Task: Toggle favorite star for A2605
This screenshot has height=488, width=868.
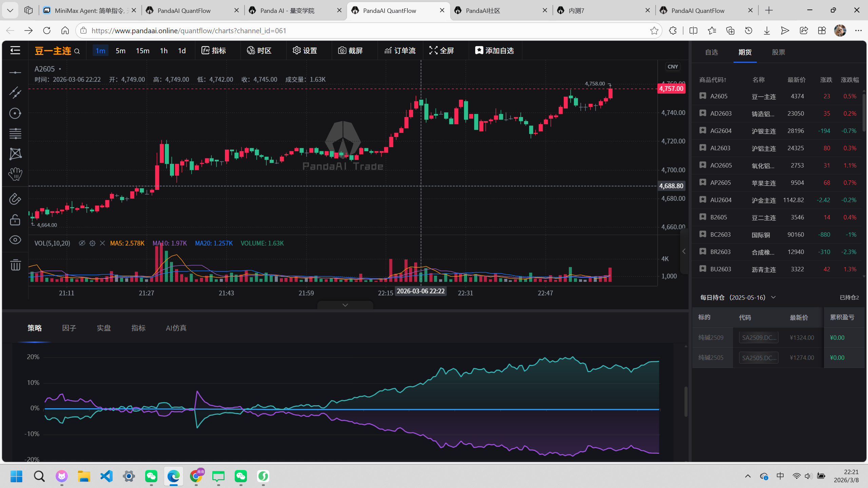Action: pos(703,96)
